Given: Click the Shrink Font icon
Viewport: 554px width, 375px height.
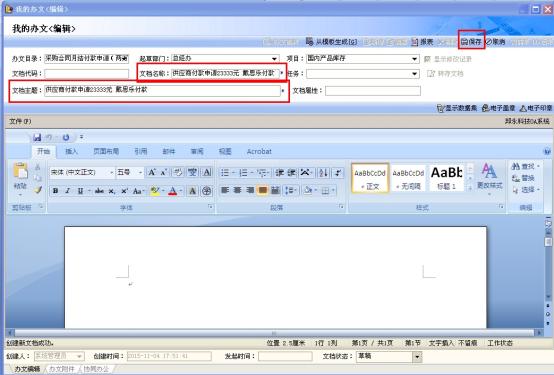Looking at the screenshot, I should (x=164, y=172).
